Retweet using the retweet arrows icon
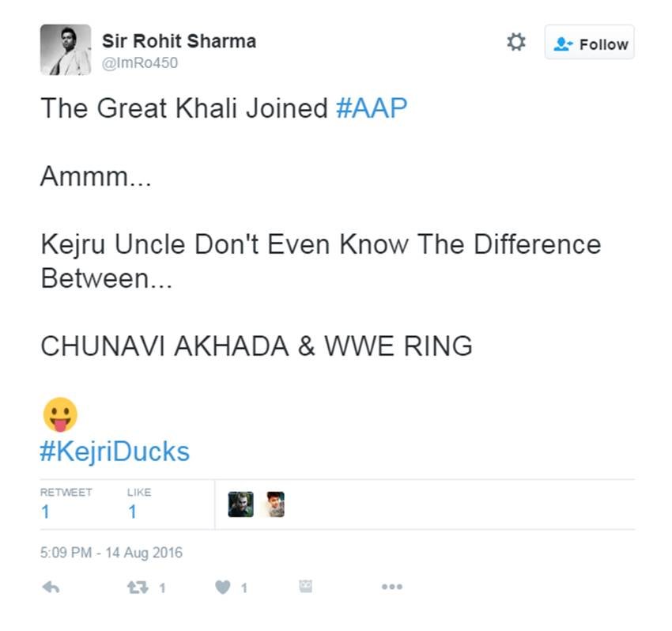 [x=137, y=587]
